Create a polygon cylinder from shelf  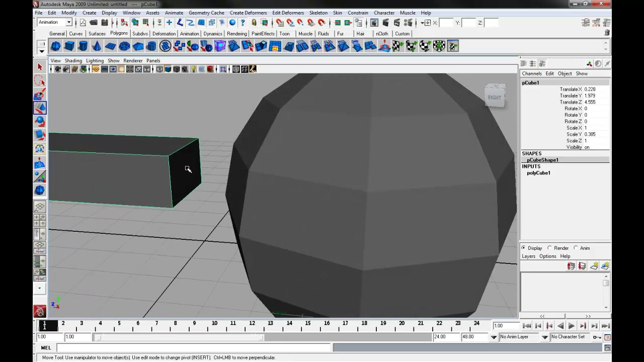pyautogui.click(x=83, y=46)
